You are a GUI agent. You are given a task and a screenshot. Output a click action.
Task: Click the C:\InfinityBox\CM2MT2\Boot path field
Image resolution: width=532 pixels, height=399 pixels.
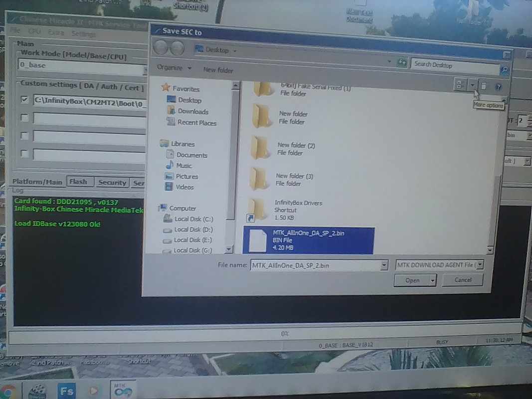pos(90,101)
